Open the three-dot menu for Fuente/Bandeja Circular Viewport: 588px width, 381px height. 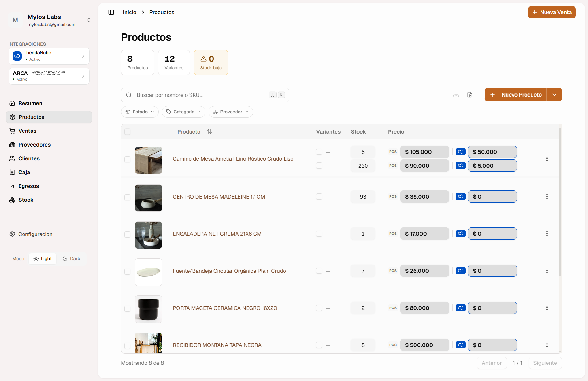point(547,271)
